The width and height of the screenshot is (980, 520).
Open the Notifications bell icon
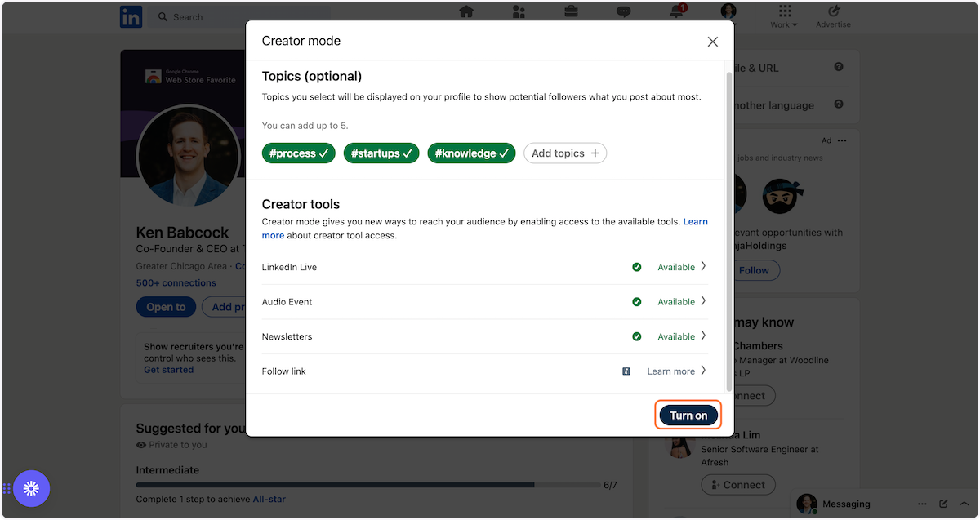coord(676,11)
